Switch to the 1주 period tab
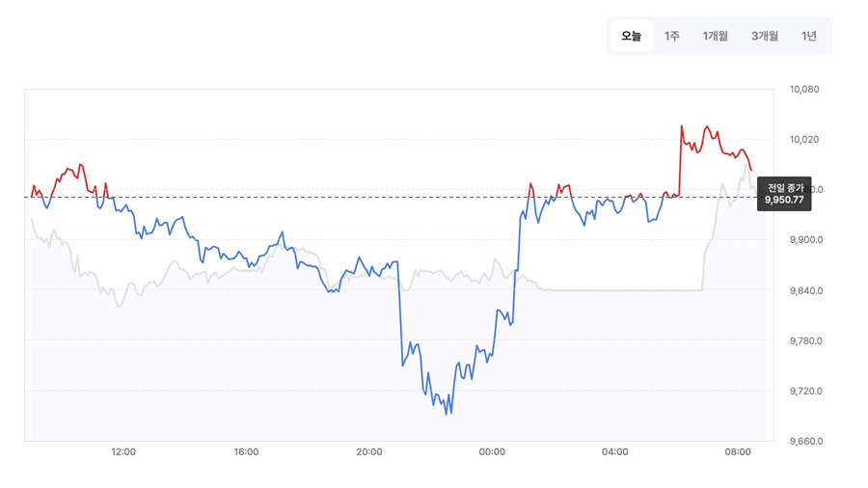 (x=672, y=36)
